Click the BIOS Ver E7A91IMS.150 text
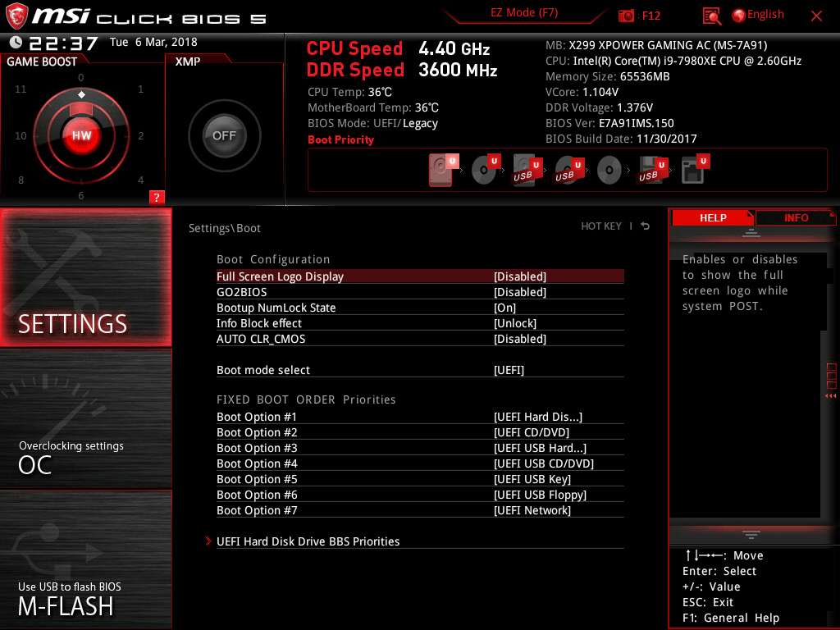840x630 pixels. [x=609, y=123]
